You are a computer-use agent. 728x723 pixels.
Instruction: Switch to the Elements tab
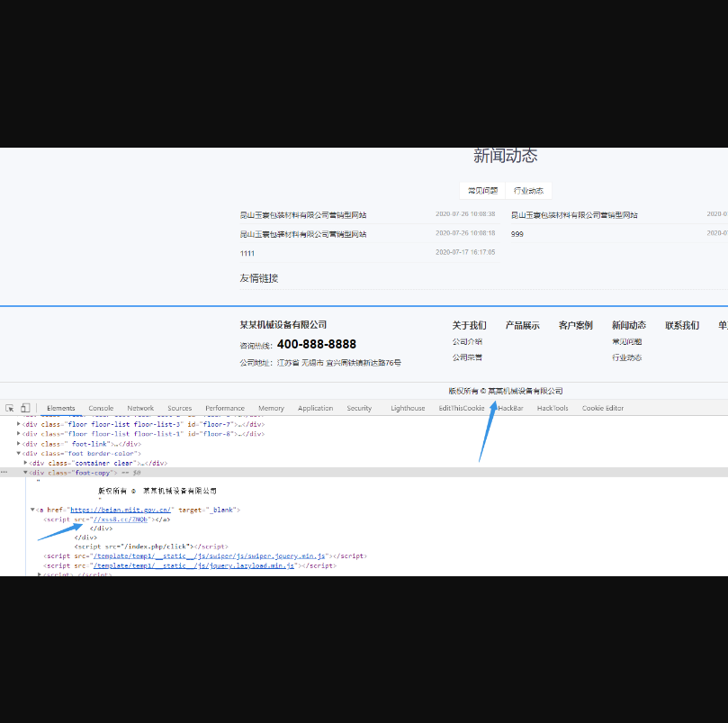coord(61,408)
